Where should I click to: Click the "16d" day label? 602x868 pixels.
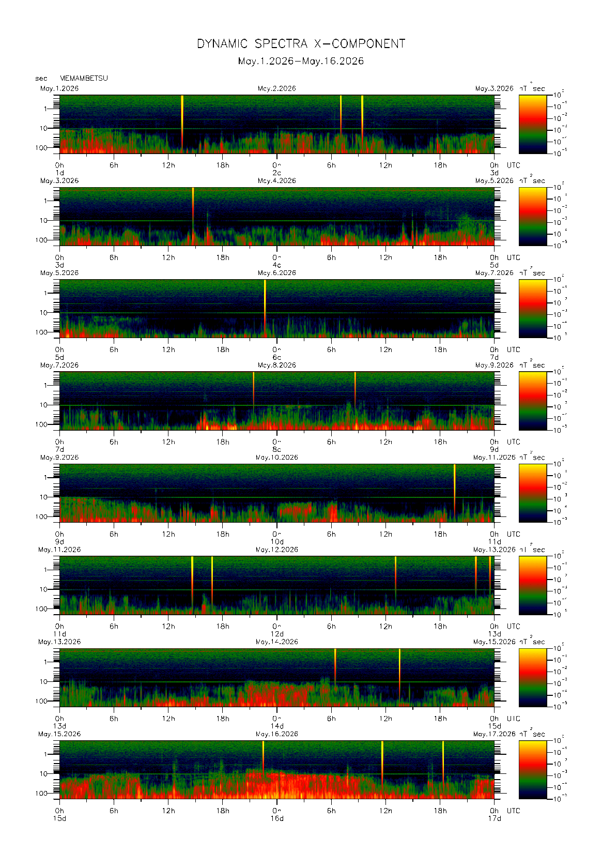click(277, 818)
